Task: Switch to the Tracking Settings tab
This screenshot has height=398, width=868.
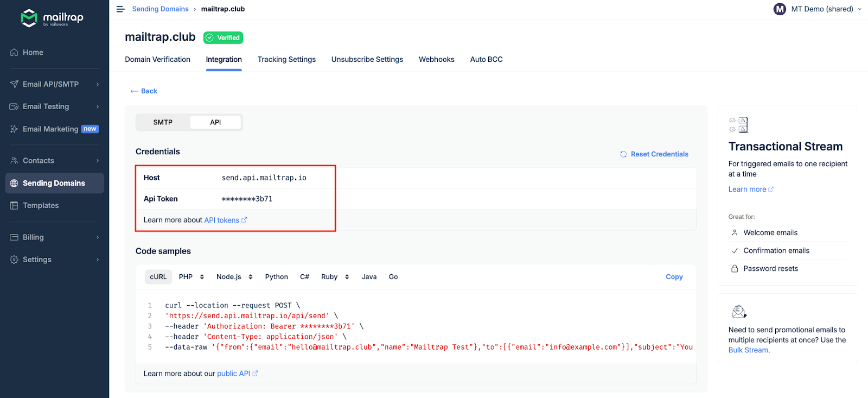Action: pyautogui.click(x=286, y=60)
